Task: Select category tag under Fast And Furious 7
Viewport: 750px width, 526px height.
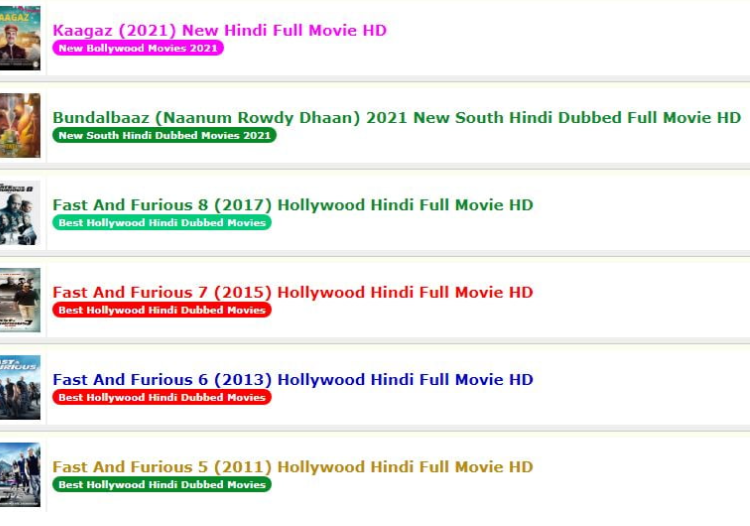Action: tap(162, 310)
